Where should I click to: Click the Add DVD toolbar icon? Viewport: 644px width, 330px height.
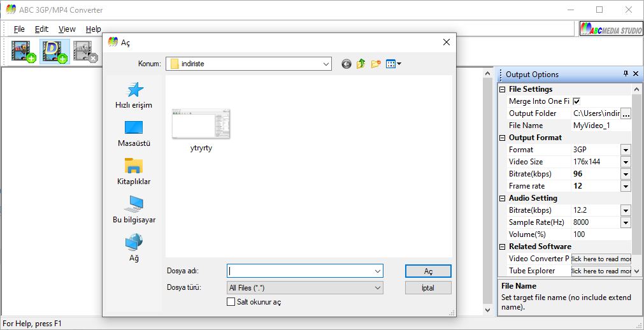(55, 52)
